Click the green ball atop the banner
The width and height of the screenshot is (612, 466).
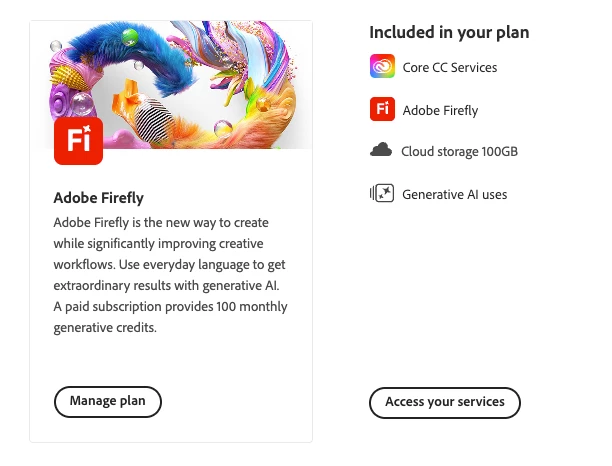click(x=129, y=35)
